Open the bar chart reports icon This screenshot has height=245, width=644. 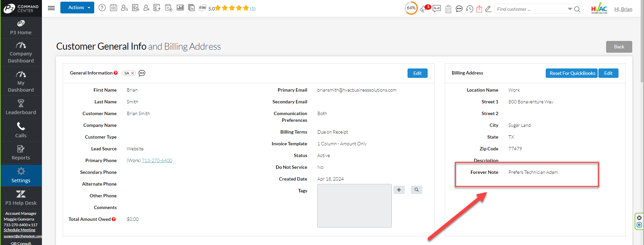click(x=180, y=8)
